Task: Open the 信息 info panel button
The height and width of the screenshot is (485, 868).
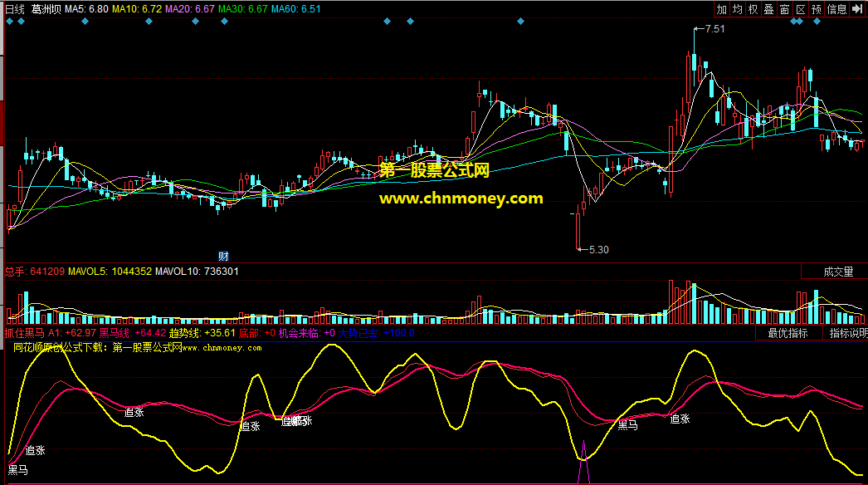Action: click(836, 9)
